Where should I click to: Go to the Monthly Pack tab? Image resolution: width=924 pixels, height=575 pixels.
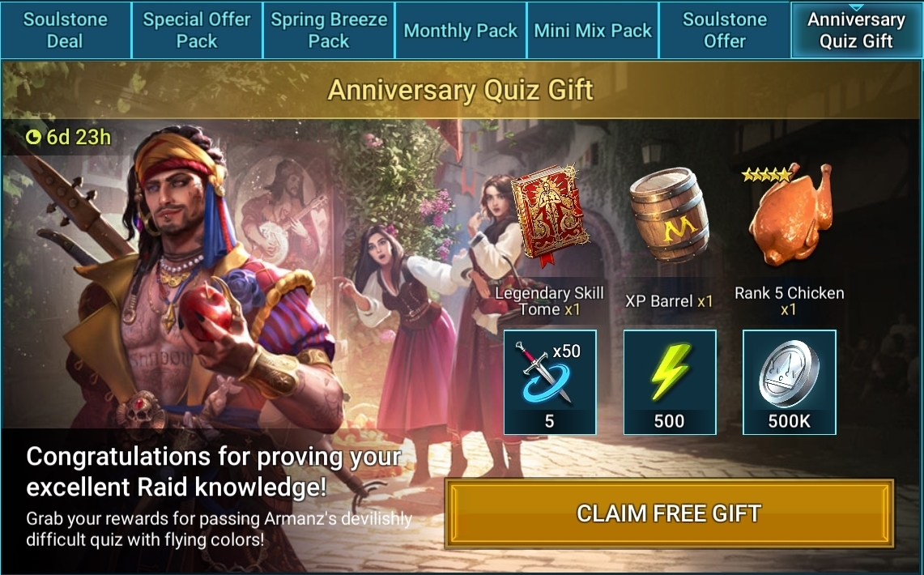(461, 30)
